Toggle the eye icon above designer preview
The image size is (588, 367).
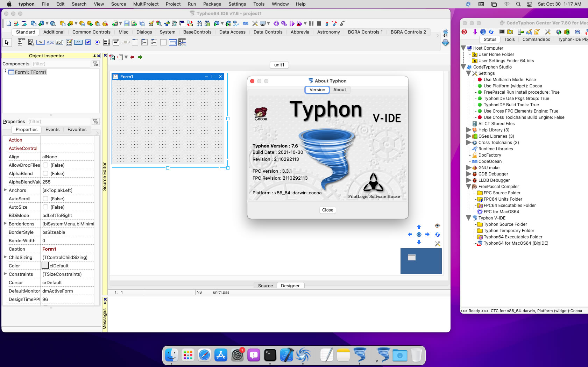[437, 226]
